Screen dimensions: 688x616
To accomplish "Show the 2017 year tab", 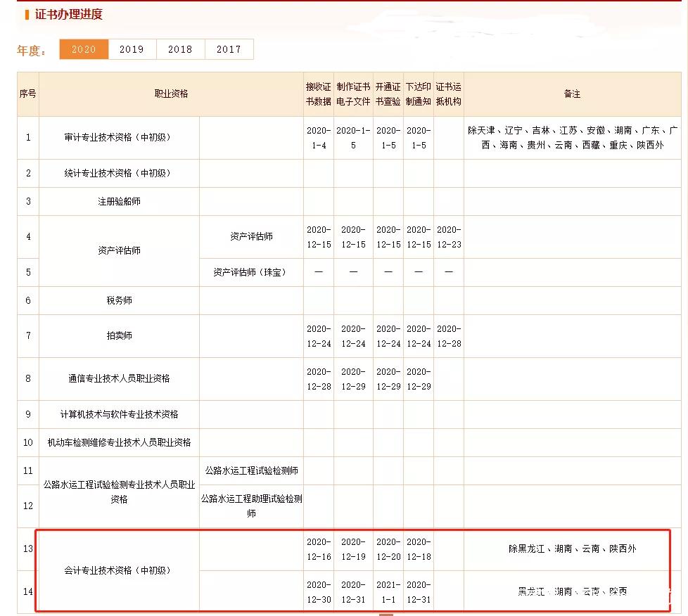I will 229,49.
